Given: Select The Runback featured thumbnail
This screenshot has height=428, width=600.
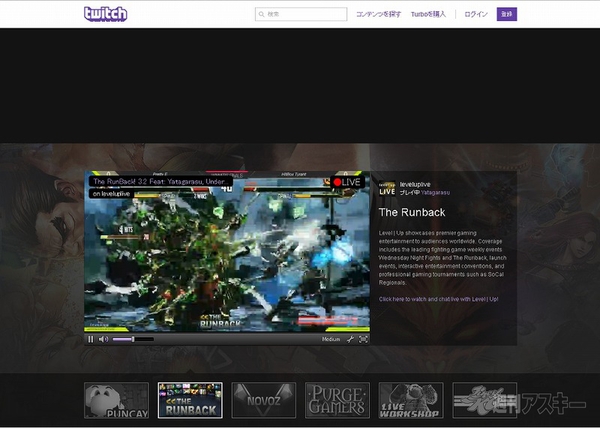Looking at the screenshot, I should pos(190,400).
